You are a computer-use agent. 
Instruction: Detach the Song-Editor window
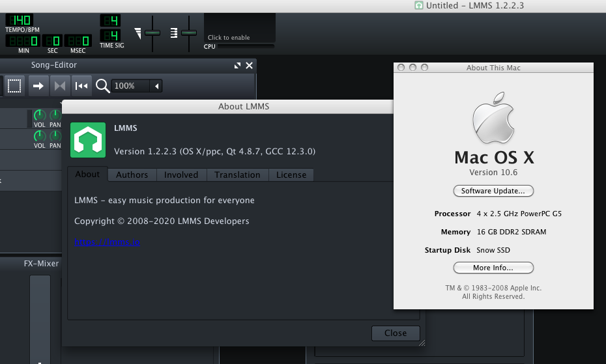pos(237,65)
